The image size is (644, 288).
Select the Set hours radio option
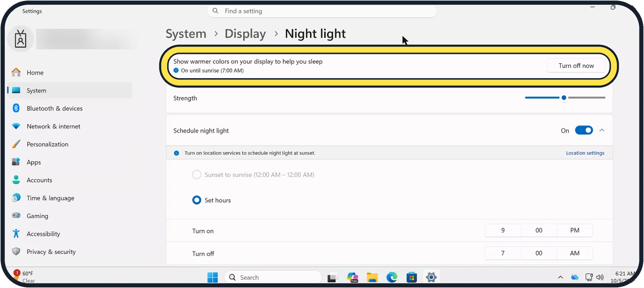197,200
